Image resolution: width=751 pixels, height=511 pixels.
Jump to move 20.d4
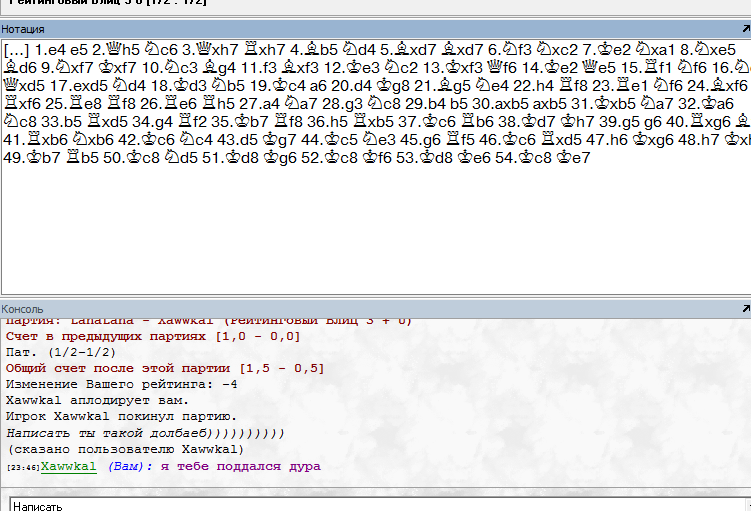coord(351,86)
